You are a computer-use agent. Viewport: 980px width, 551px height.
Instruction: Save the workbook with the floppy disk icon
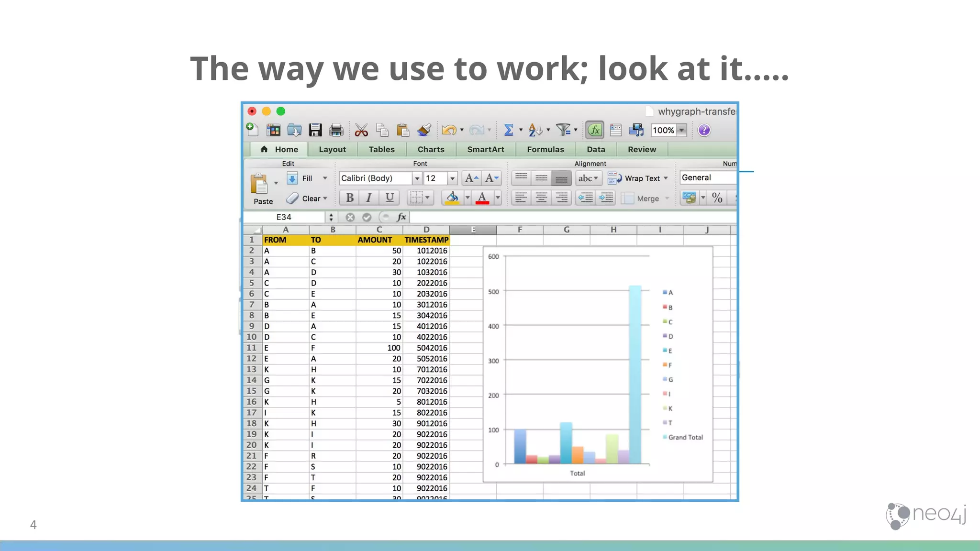(x=315, y=130)
